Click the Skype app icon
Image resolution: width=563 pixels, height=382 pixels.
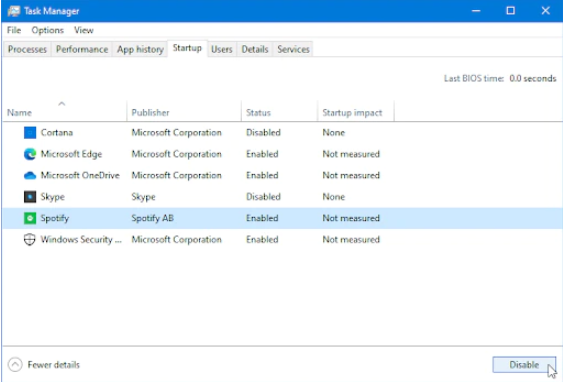[30, 197]
